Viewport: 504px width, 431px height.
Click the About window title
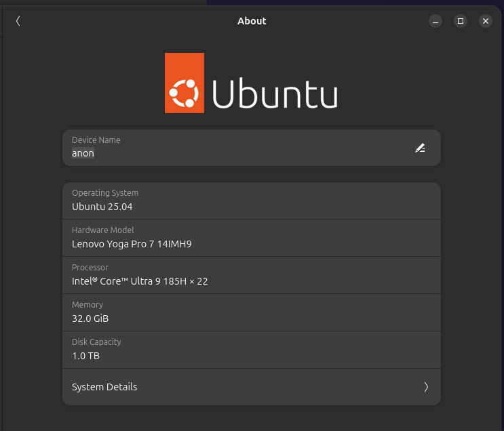pyautogui.click(x=252, y=21)
